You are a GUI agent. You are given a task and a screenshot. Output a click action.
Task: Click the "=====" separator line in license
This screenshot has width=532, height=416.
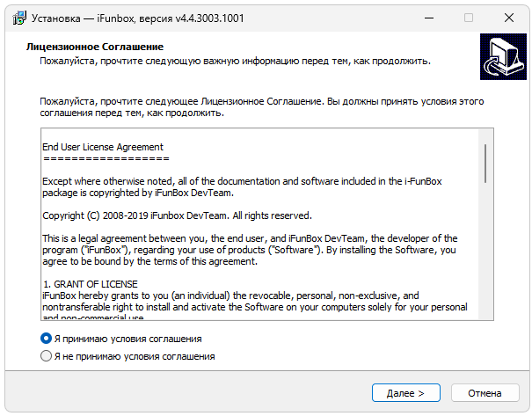coord(106,158)
